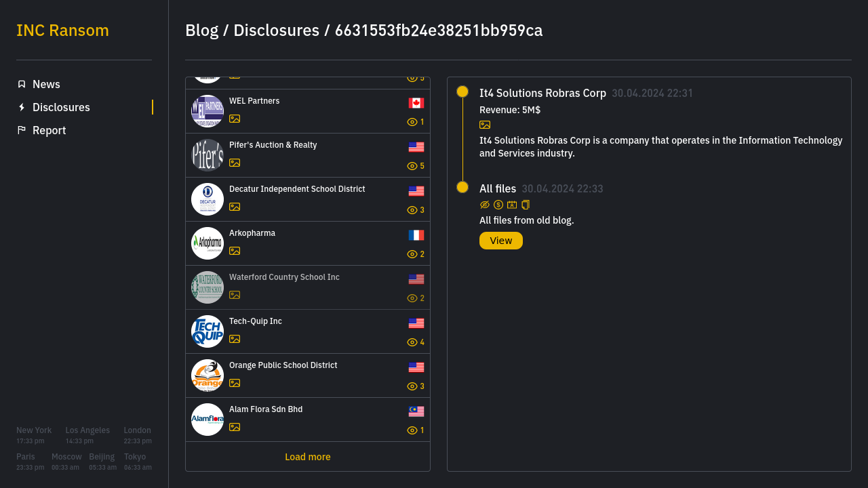
Task: Click the crossed-out eye icon under All files
Action: pyautogui.click(x=485, y=205)
